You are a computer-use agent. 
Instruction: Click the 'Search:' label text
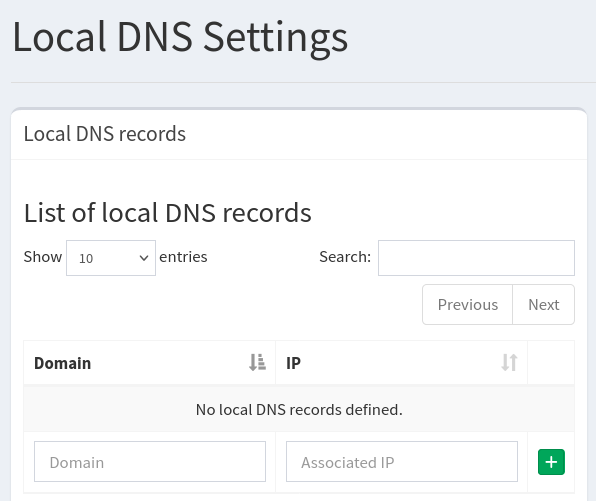345,257
